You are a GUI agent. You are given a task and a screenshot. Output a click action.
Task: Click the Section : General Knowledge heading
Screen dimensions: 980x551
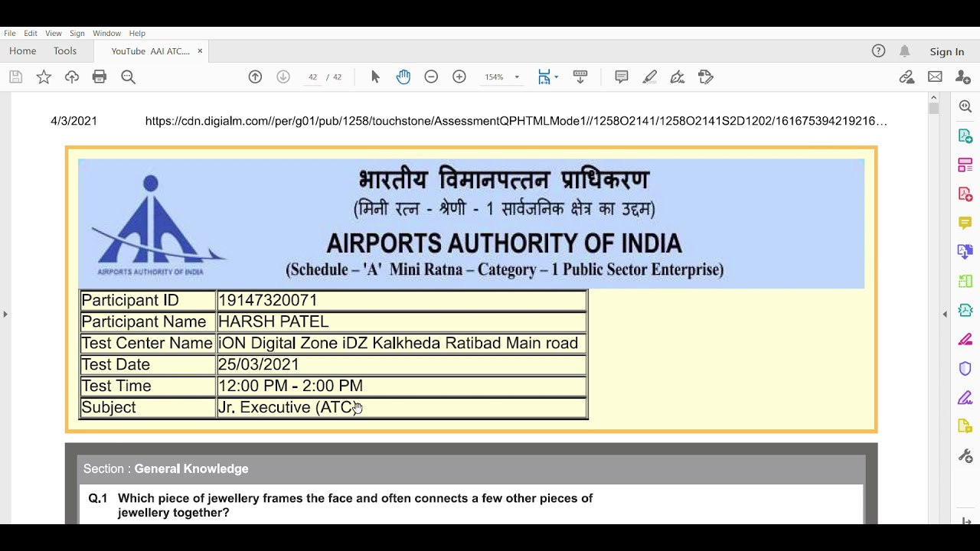pyautogui.click(x=165, y=468)
